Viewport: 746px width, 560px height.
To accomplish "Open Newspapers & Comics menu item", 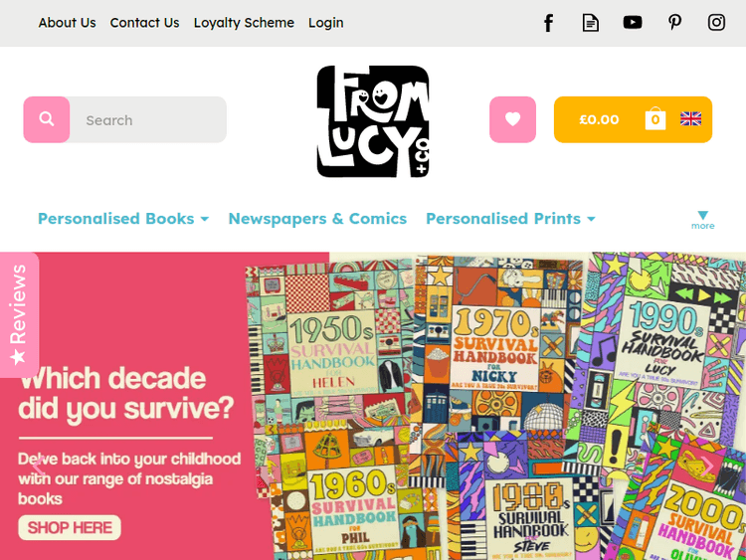I will tap(317, 219).
